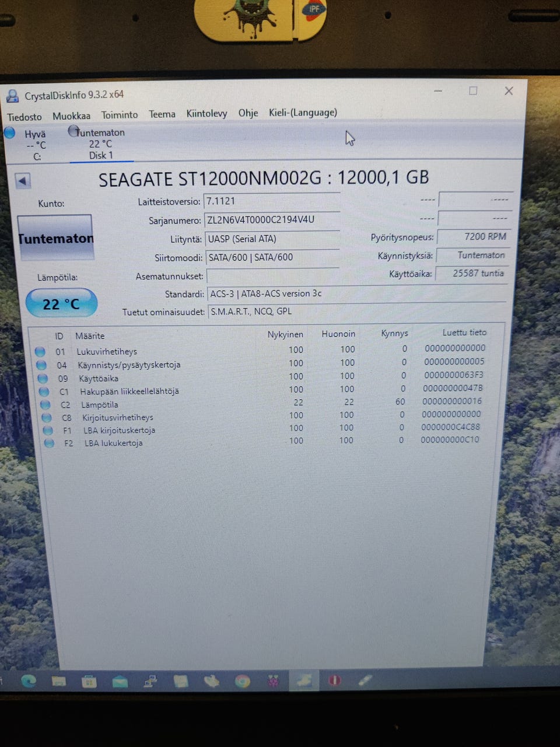
Task: Click the ID column header
Action: tap(59, 336)
